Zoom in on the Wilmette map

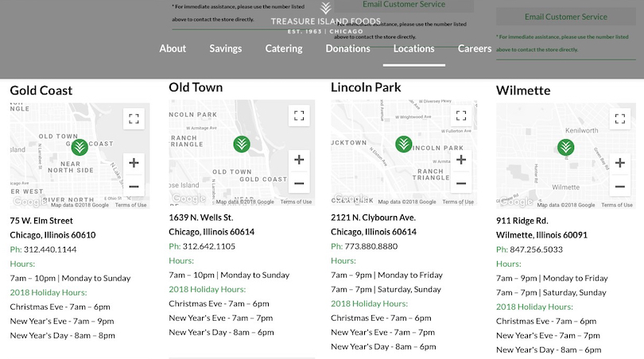click(620, 163)
